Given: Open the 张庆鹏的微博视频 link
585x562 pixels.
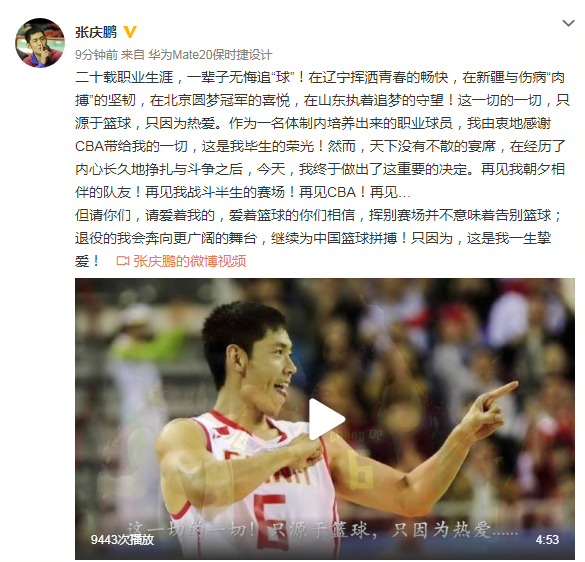Looking at the screenshot, I should coord(190,261).
